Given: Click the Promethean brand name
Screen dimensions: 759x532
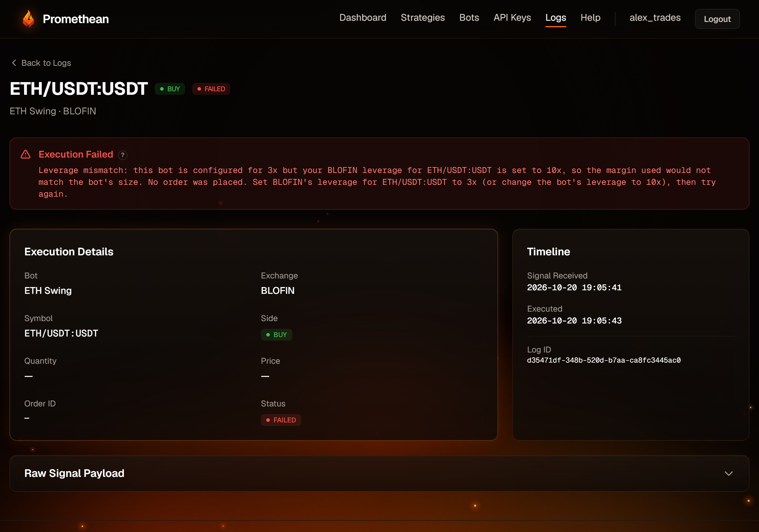Looking at the screenshot, I should coord(76,19).
